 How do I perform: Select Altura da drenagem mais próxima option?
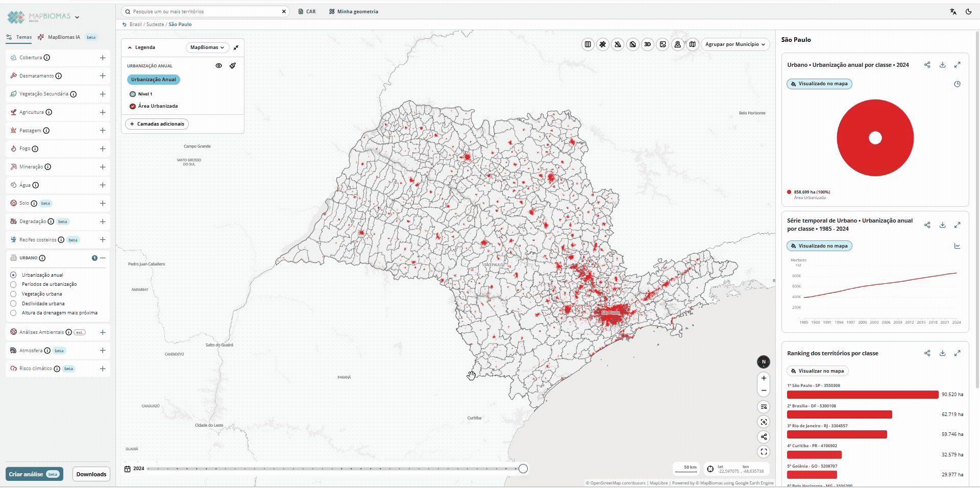pyautogui.click(x=13, y=313)
